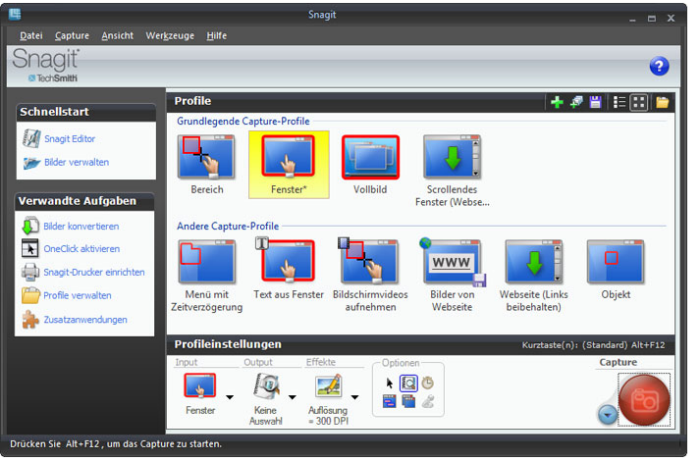The image size is (690, 459).
Task: Open the Hilfe menu
Action: [x=217, y=36]
